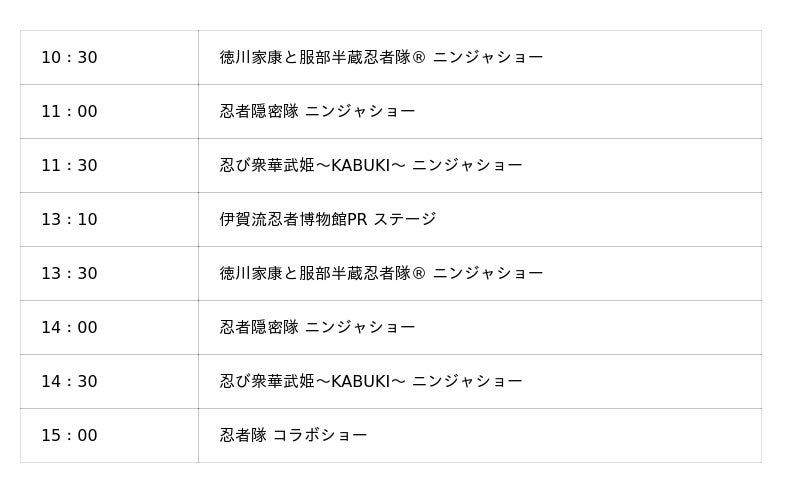Select the 13:10 time cell
This screenshot has height=493, width=800.
tap(69, 220)
